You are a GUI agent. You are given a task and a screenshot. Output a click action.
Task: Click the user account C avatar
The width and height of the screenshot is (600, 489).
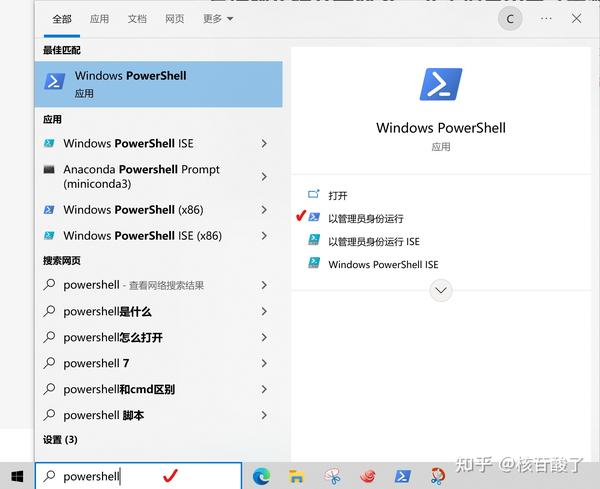(510, 19)
